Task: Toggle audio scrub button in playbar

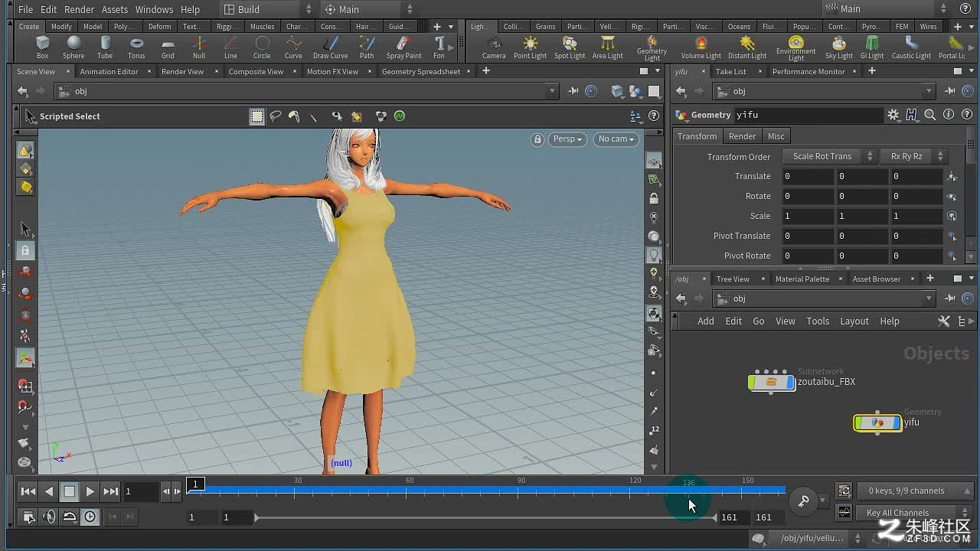Action: (49, 517)
